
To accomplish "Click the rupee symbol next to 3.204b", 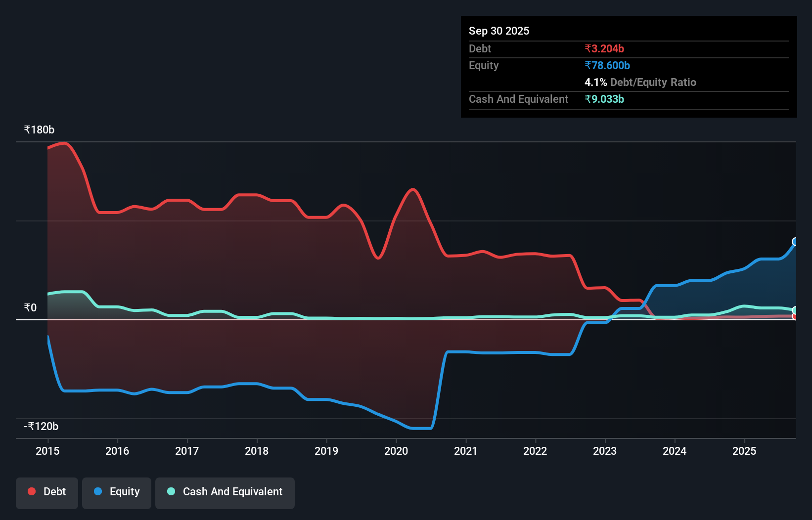I will tap(588, 49).
